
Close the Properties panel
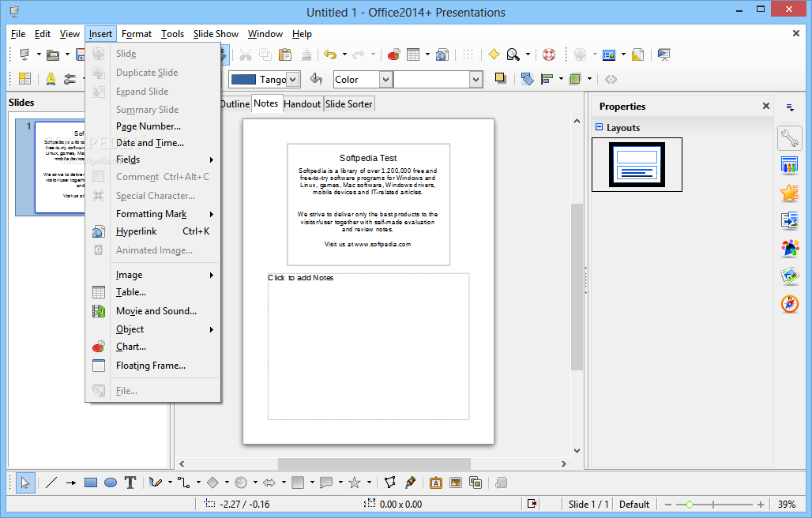pyautogui.click(x=766, y=106)
